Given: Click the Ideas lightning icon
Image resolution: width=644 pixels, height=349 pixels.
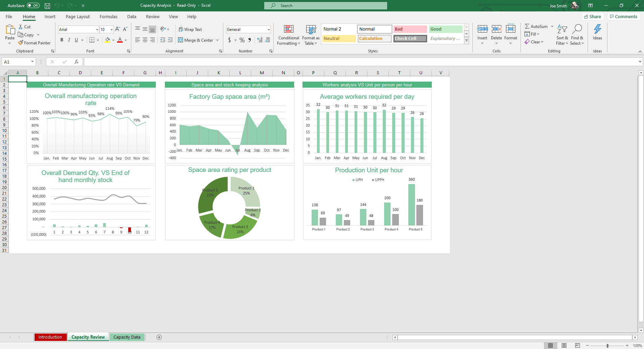Looking at the screenshot, I should (x=597, y=30).
